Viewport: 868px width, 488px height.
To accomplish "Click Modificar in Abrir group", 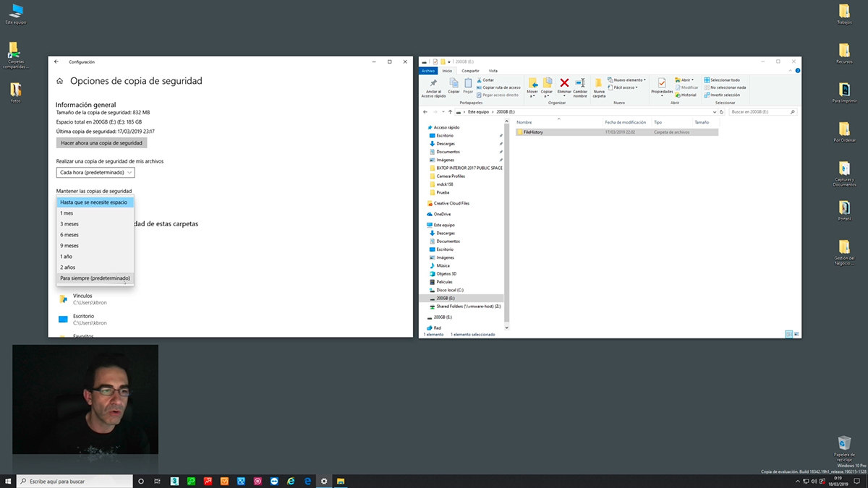I will [687, 87].
